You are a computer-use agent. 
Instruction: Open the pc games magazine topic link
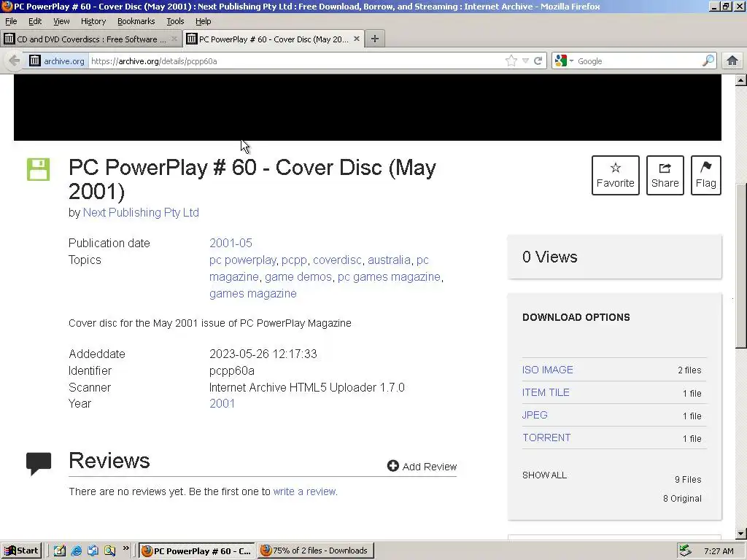coord(389,276)
